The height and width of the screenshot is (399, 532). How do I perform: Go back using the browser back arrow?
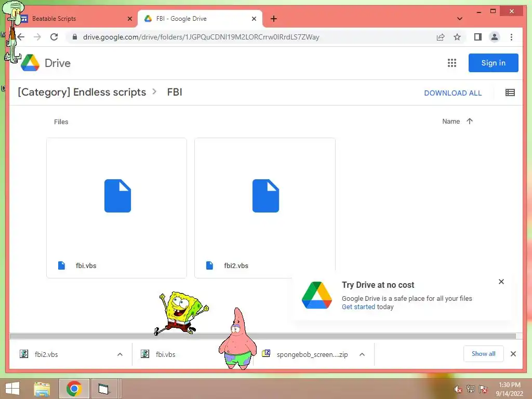pyautogui.click(x=21, y=37)
